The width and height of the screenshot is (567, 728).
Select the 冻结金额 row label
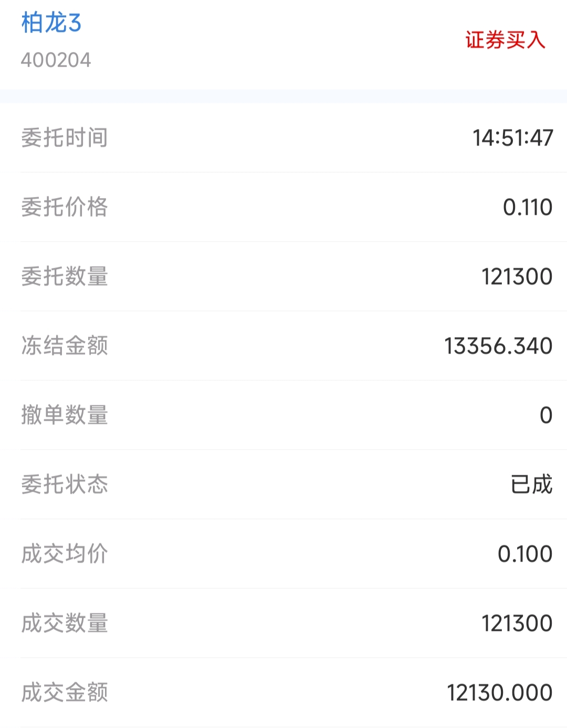point(65,346)
